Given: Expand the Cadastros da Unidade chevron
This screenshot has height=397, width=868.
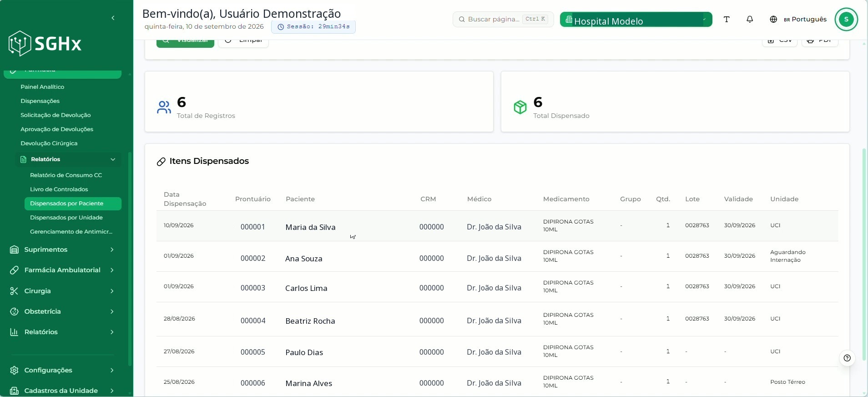Looking at the screenshot, I should point(112,391).
